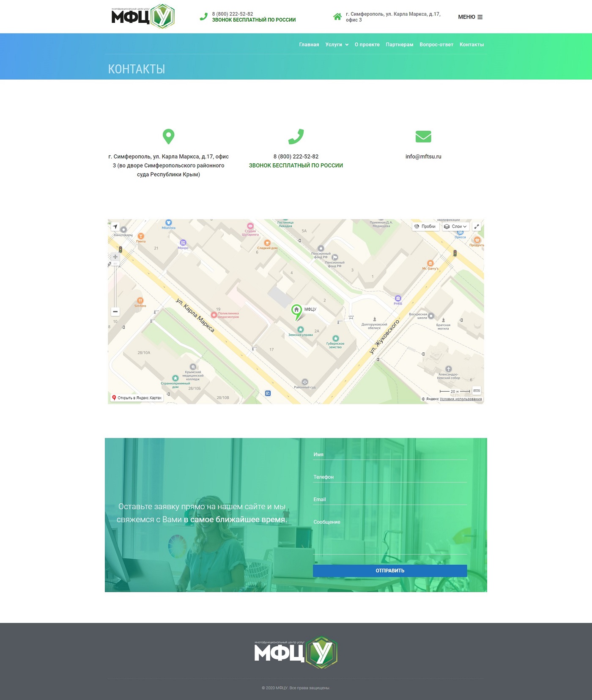Select the РНКБ bank marker
The image size is (592, 700).
point(398,298)
